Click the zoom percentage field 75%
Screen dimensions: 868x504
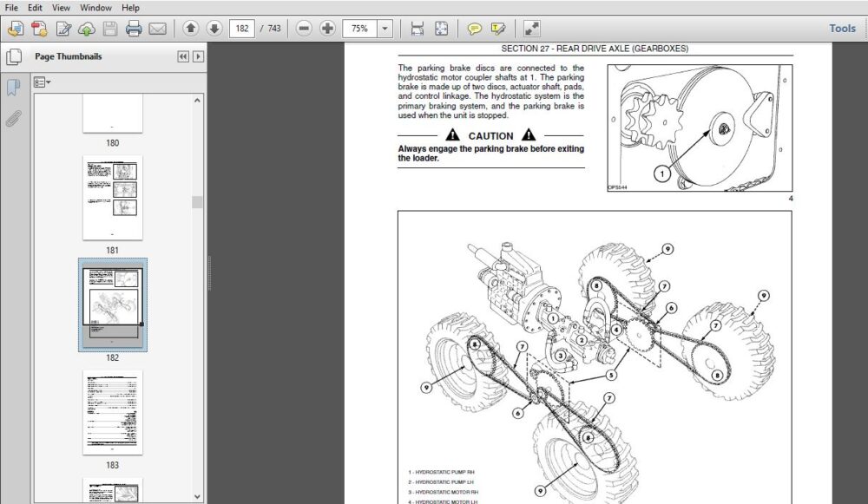pyautogui.click(x=360, y=29)
